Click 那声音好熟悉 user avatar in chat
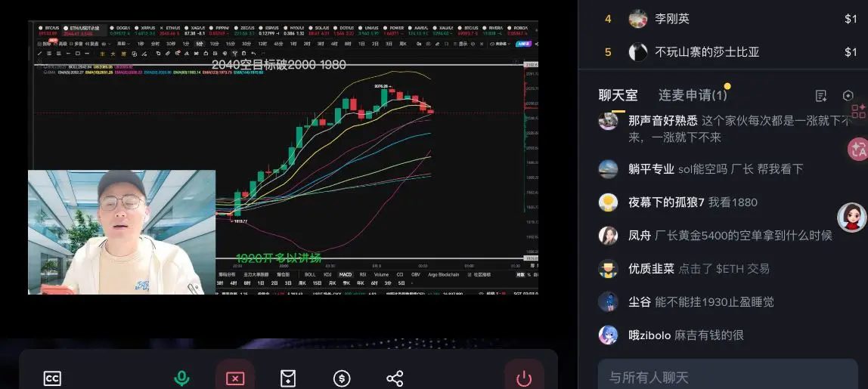Image resolution: width=868 pixels, height=389 pixels. (609, 121)
